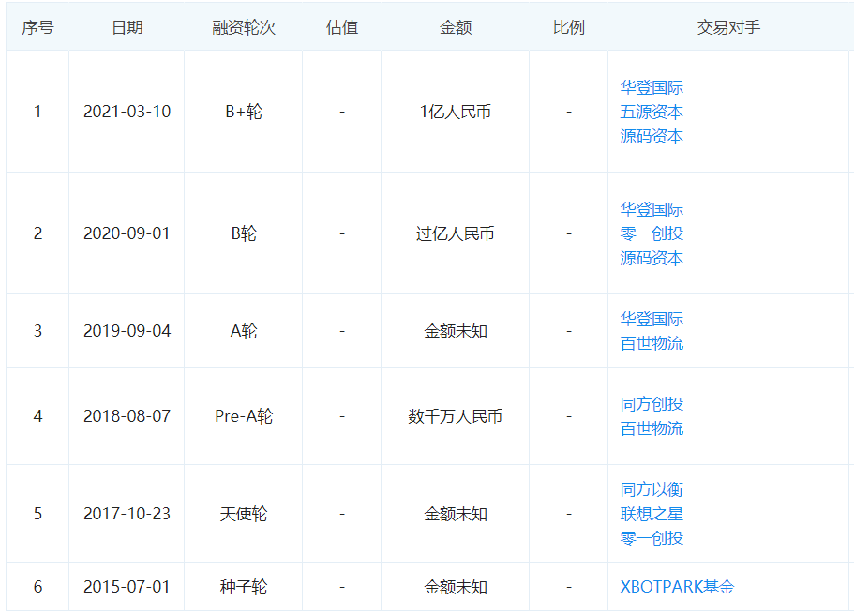Select 华登国际 in the 2020-09-01 B轮 row

[x=652, y=209]
